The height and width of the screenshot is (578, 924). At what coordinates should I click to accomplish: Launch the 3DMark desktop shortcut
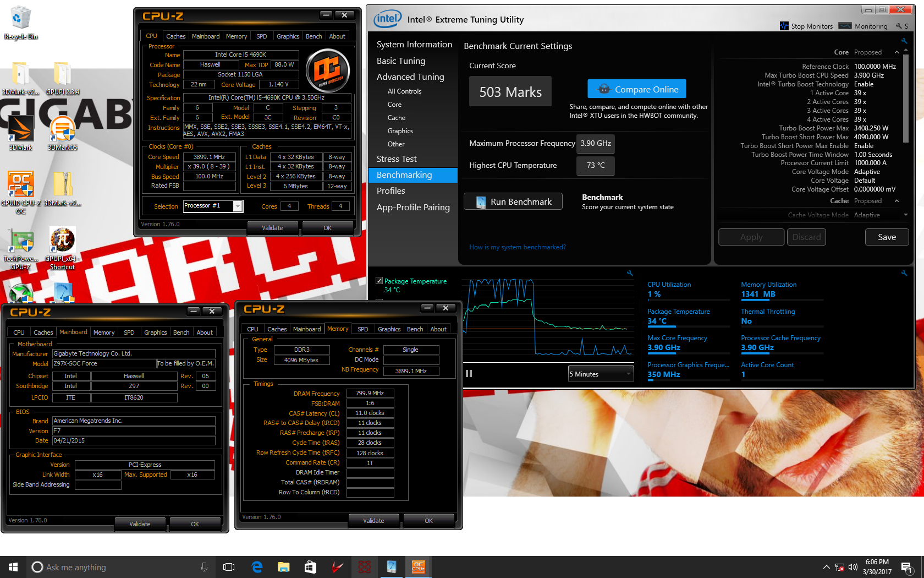[20, 133]
